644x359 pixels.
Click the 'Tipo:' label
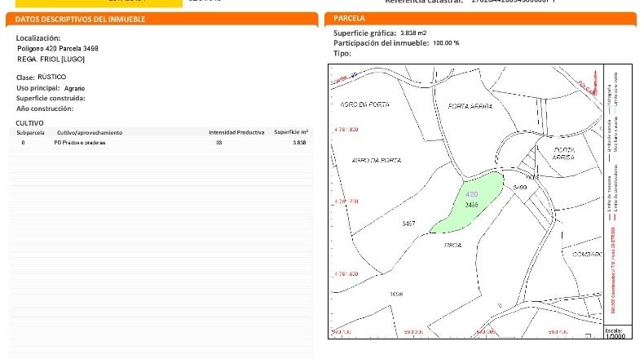(342, 54)
